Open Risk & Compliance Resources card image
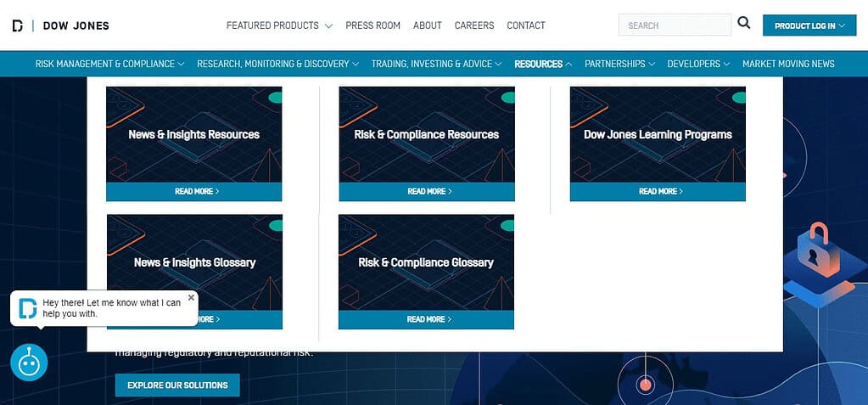This screenshot has height=405, width=868. 427,135
